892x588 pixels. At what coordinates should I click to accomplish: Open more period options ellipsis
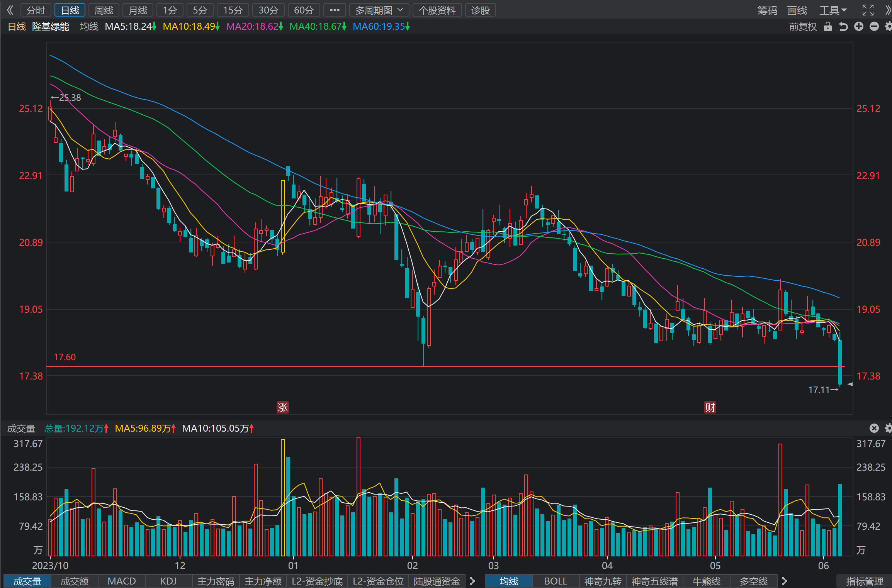point(335,10)
